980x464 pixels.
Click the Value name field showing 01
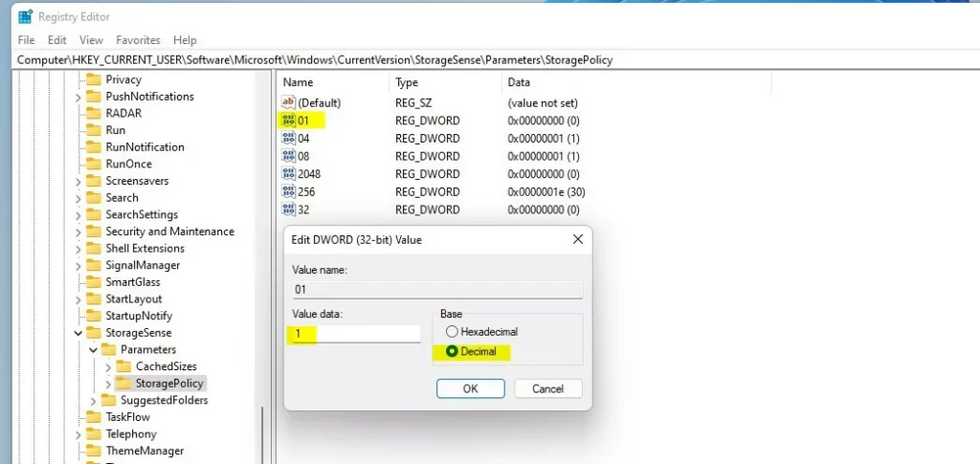[x=437, y=290]
